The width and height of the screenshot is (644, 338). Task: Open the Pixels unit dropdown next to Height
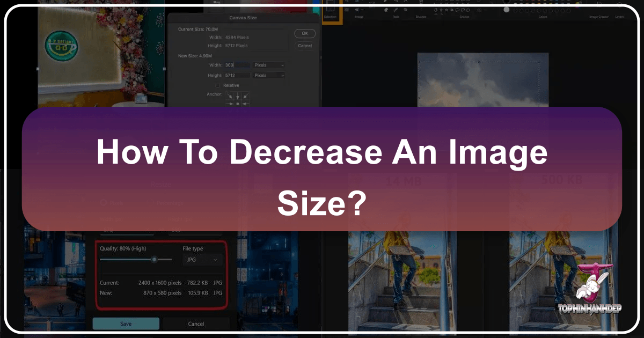[x=268, y=75]
